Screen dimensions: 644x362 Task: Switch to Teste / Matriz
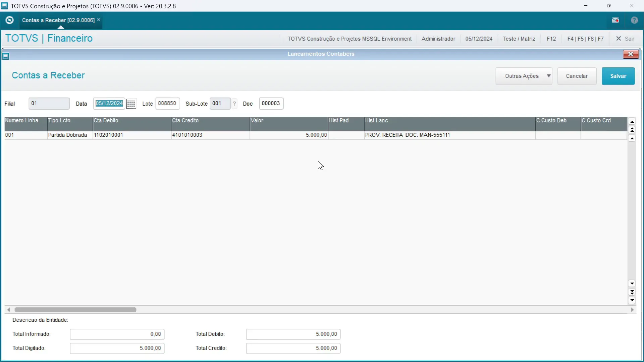coord(519,39)
